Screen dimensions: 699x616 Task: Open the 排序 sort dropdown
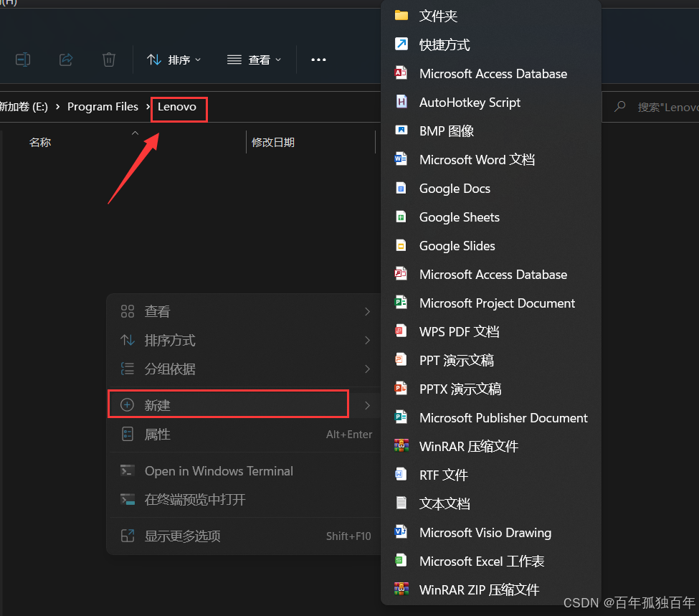click(174, 60)
